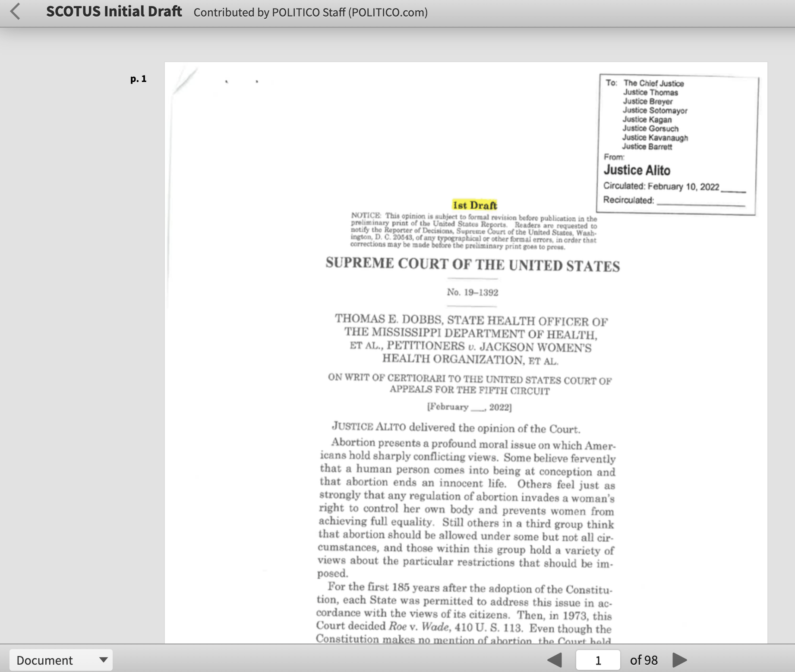Go to the previous page arrow

tap(555, 660)
